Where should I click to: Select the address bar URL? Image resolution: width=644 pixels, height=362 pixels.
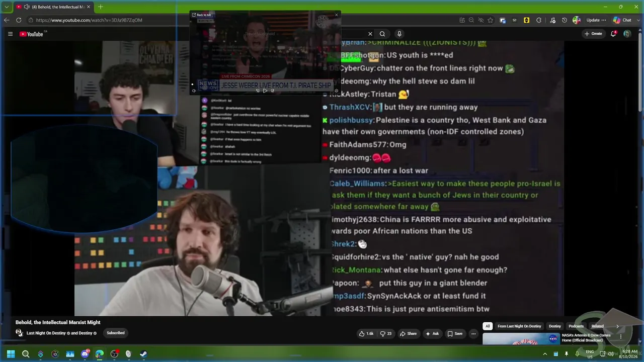coord(89,20)
